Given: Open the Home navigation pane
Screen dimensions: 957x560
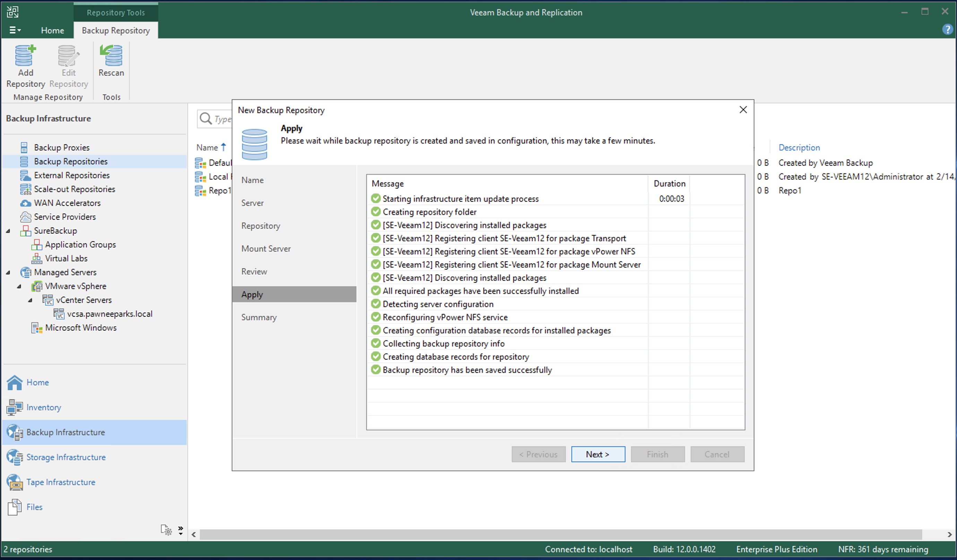Looking at the screenshot, I should pos(37,382).
